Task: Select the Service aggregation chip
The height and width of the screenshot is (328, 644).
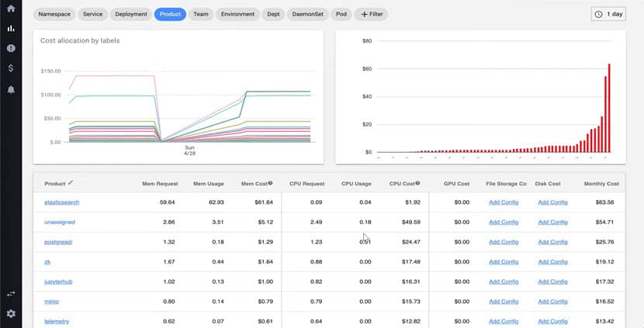Action: 93,14
